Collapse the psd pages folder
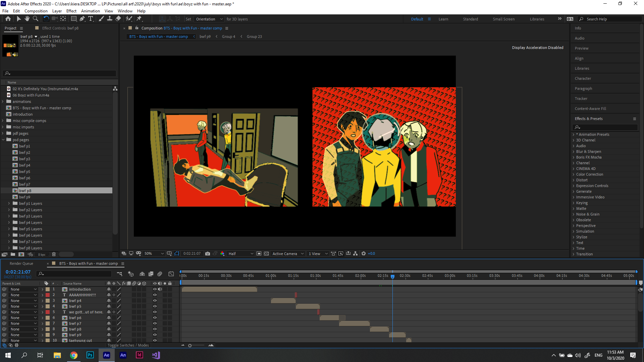 pos(3,140)
